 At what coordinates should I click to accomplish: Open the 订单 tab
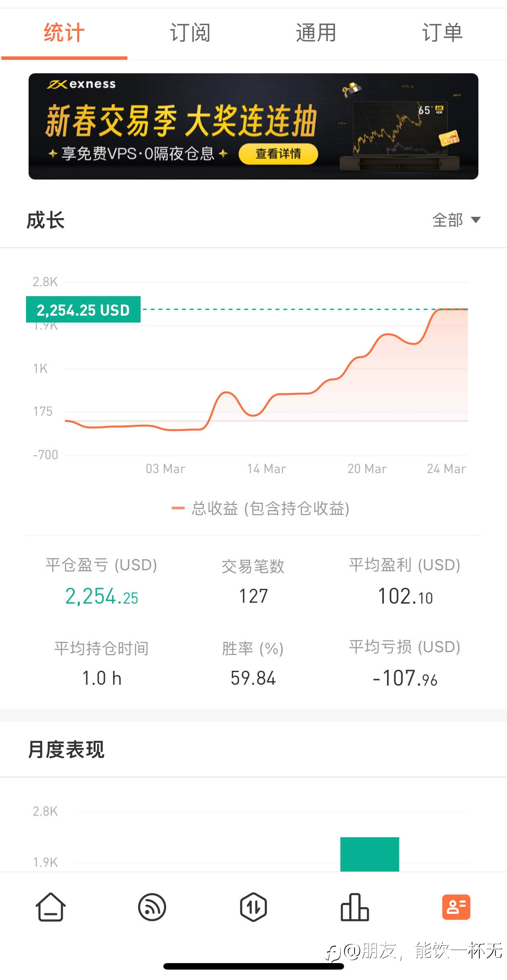coord(442,33)
